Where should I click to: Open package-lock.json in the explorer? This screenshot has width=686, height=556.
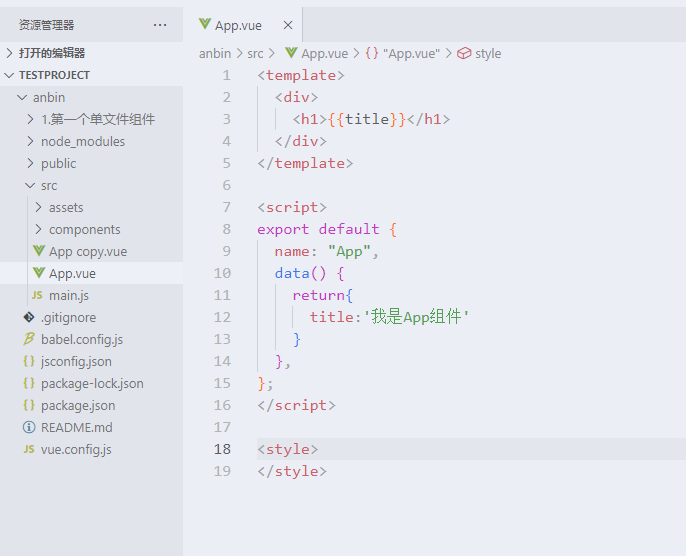click(92, 383)
